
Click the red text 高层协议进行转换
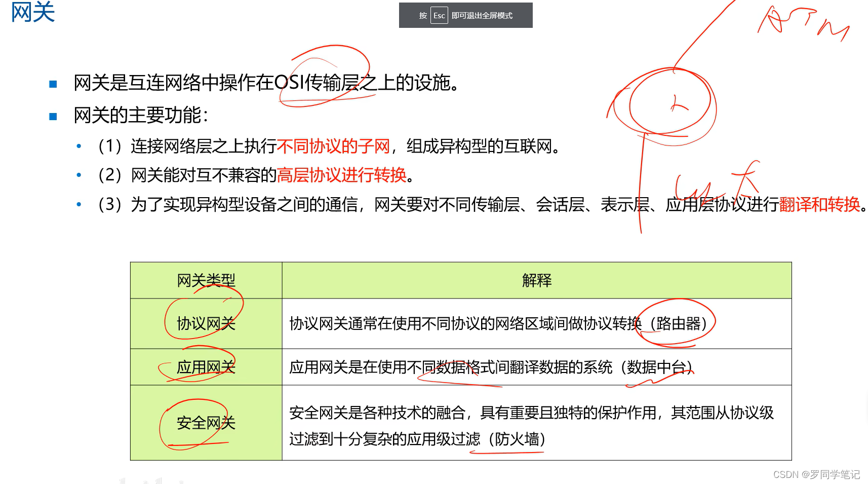coord(342,175)
